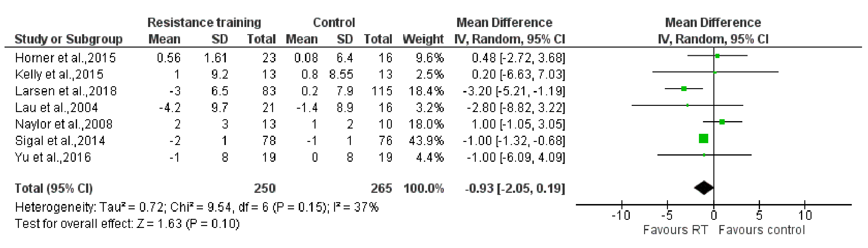Click the Heterogeneity statistics line
Screen dimensions: 868x248
point(197,207)
